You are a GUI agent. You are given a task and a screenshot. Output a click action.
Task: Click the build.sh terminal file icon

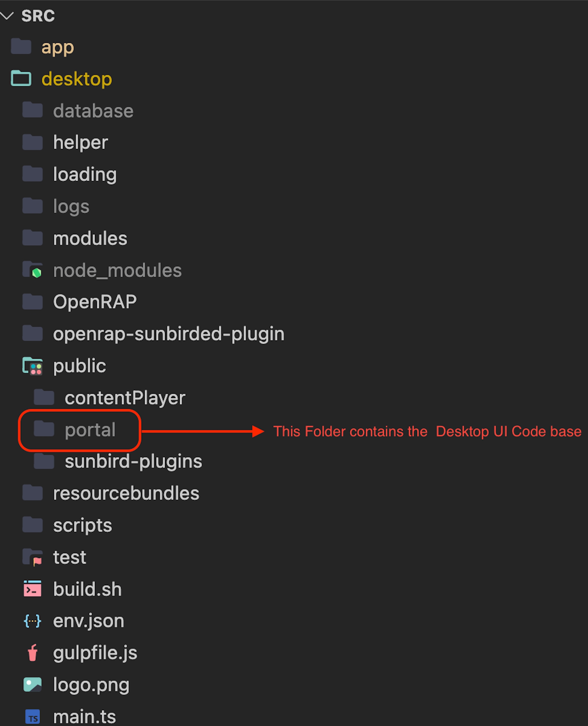click(x=32, y=589)
